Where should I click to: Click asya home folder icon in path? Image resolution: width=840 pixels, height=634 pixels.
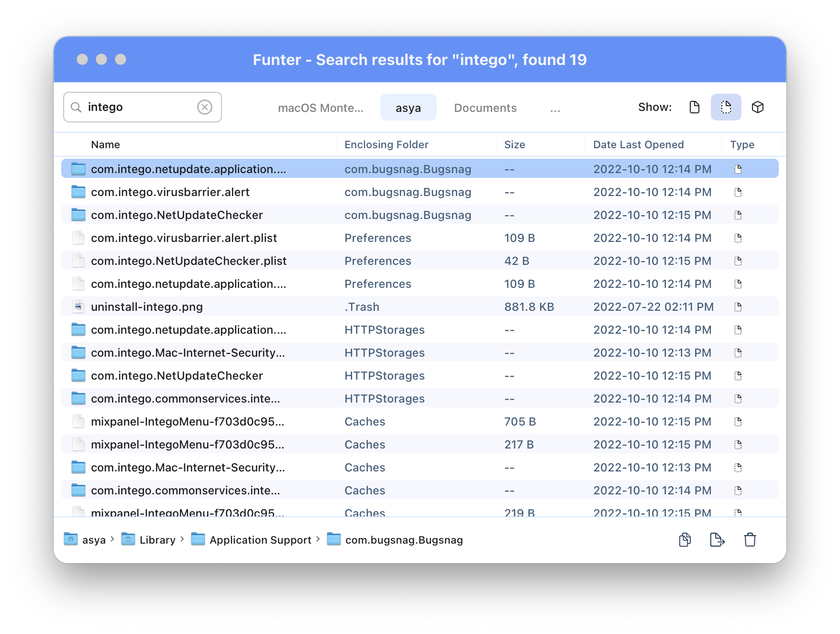[x=71, y=539]
